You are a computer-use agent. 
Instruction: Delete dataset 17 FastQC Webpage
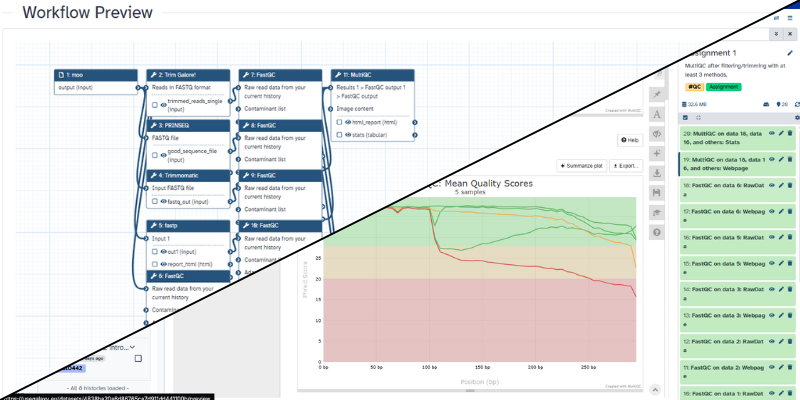[790, 211]
